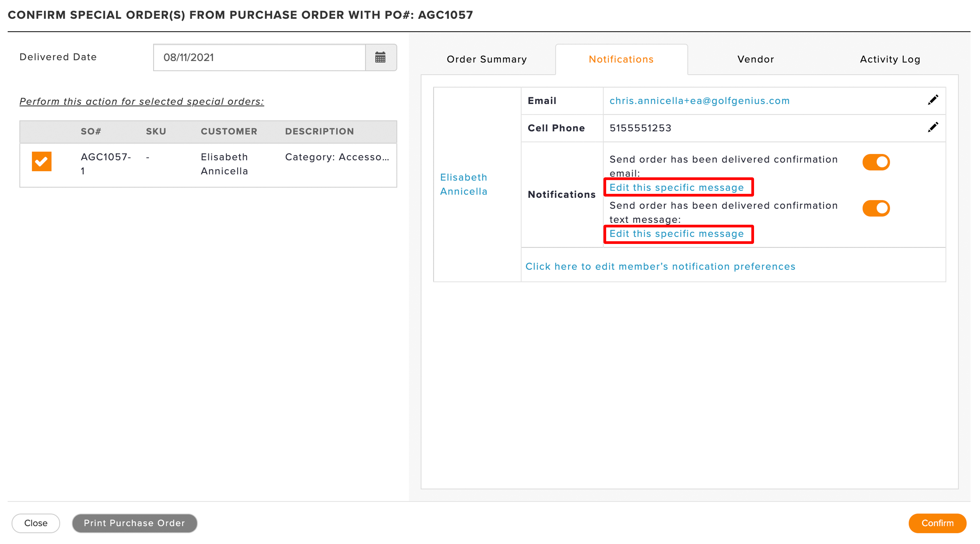This screenshot has width=980, height=544.
Task: View the Activity Log tab
Action: pyautogui.click(x=890, y=59)
